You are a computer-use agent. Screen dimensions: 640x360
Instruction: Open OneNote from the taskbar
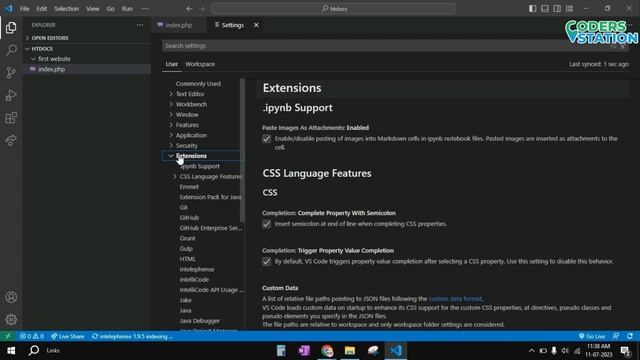pos(304,351)
